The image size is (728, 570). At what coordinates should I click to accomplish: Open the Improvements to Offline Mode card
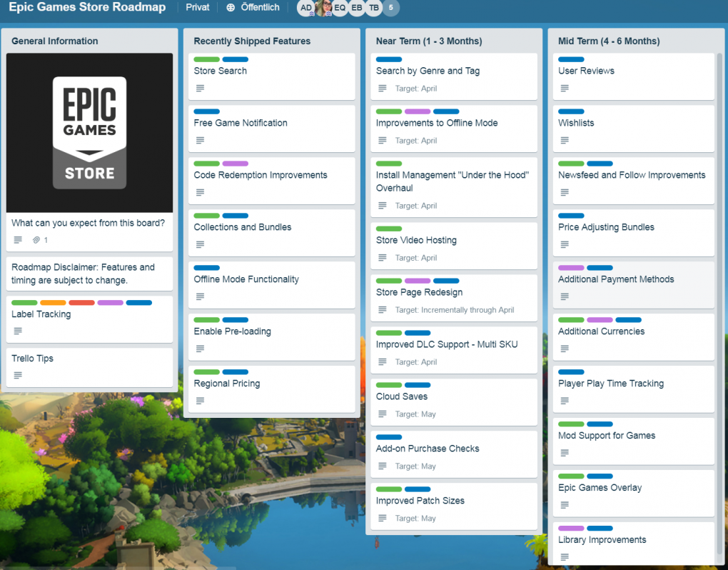point(454,129)
